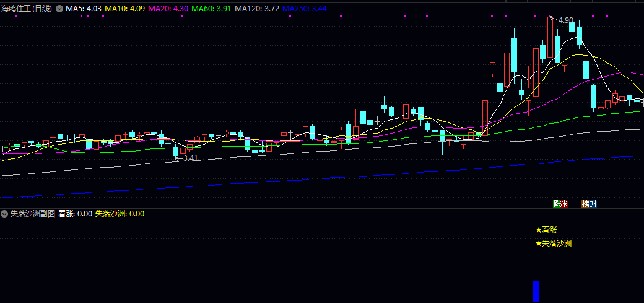Click the MA5: 4.03 label
644x303 pixels.
click(84, 8)
